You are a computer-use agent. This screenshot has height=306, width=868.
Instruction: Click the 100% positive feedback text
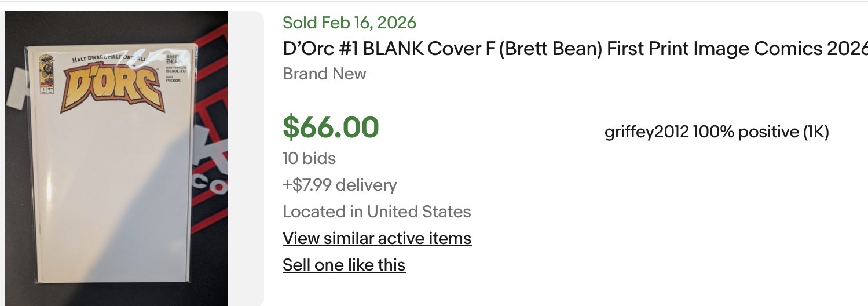(x=745, y=132)
